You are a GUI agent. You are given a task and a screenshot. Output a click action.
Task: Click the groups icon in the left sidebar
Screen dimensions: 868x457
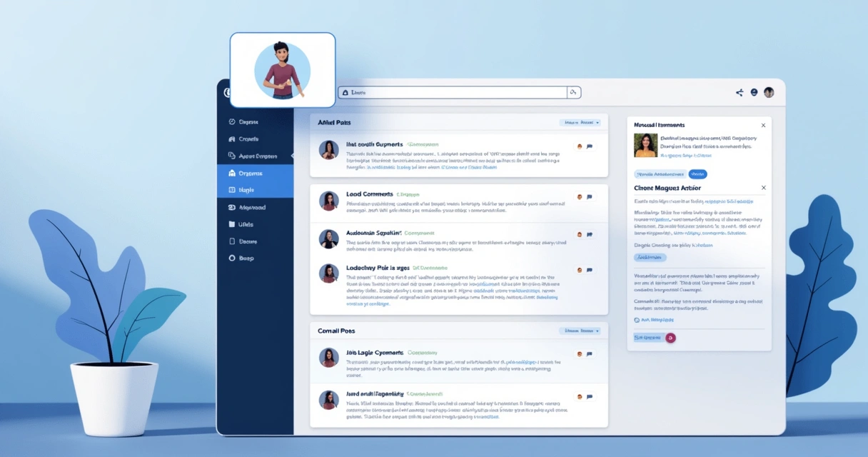(x=232, y=139)
